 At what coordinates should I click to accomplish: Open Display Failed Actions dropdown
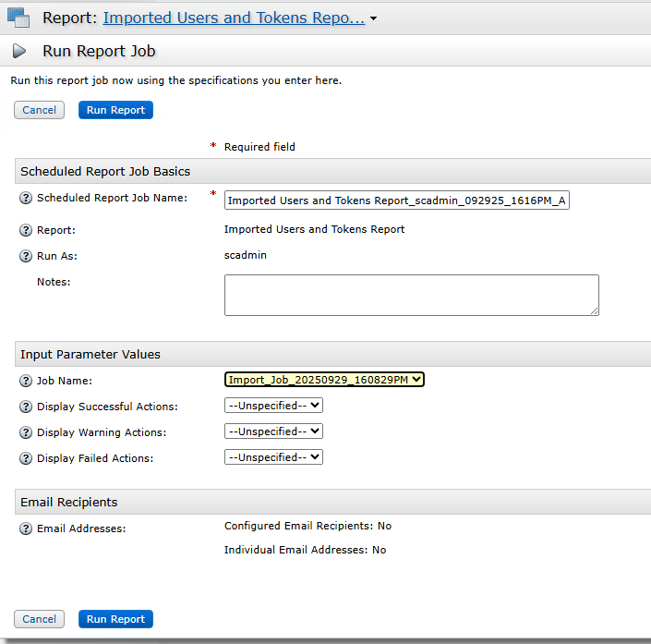[273, 456]
